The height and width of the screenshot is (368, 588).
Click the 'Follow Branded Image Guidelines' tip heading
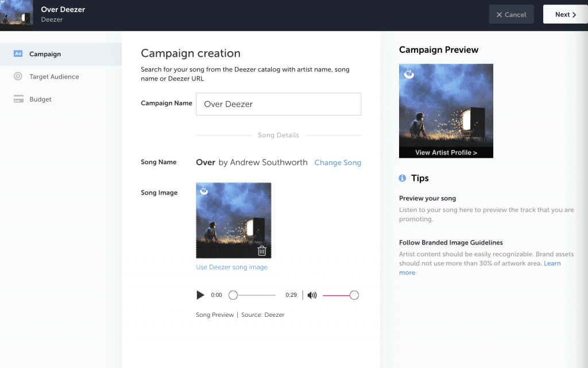[451, 242]
